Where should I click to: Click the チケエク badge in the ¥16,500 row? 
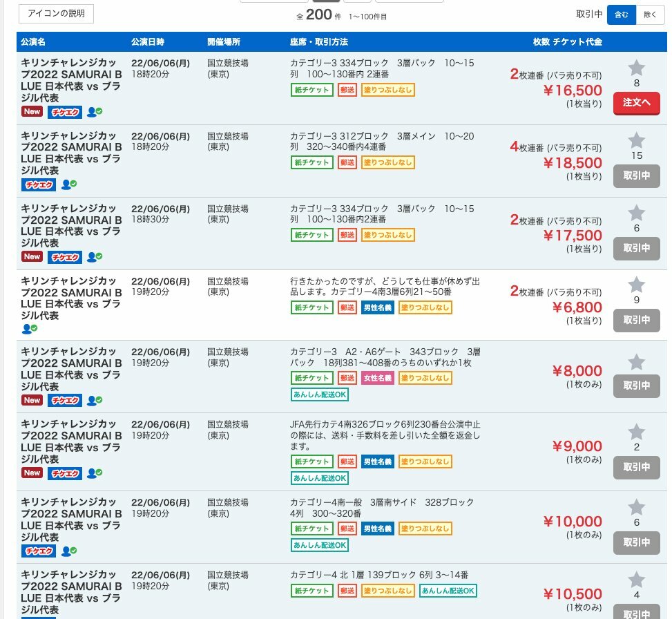point(65,113)
